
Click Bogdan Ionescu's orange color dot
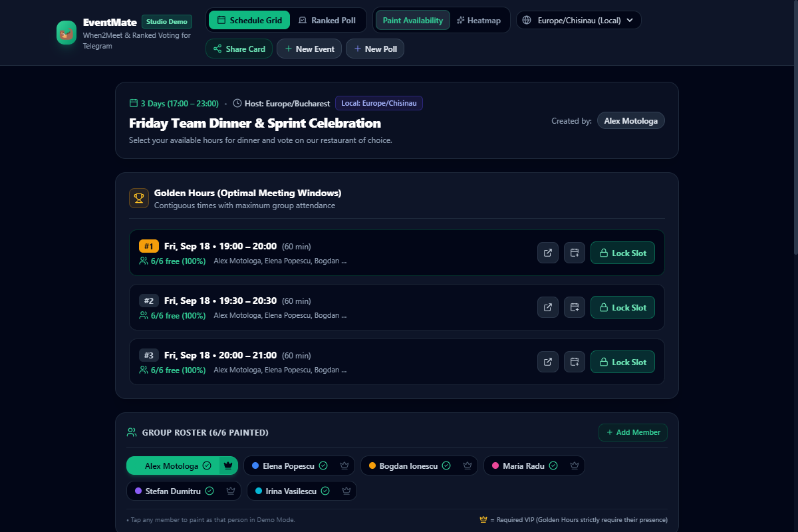click(x=372, y=465)
